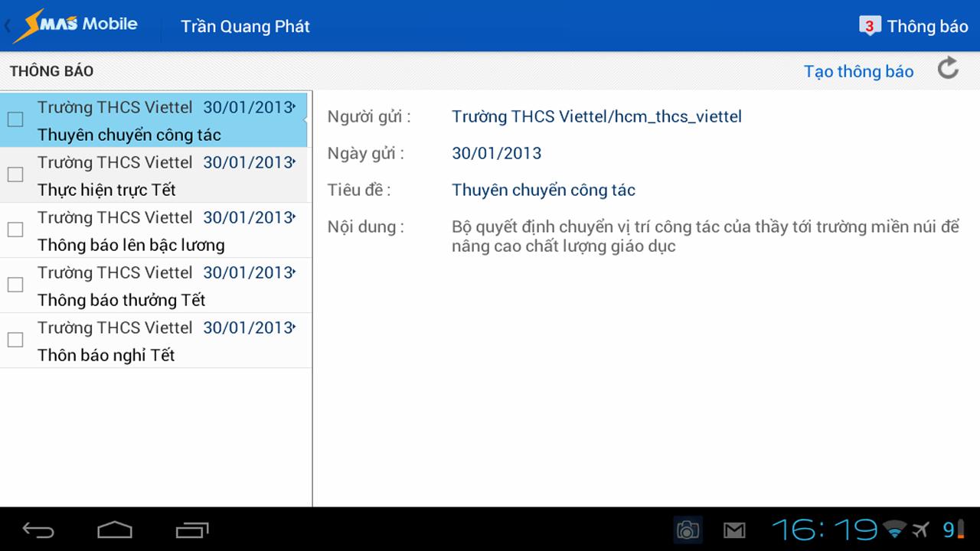Expand arrow on Thông báo thưởng Tết row
The image size is (980, 551).
coord(295,273)
